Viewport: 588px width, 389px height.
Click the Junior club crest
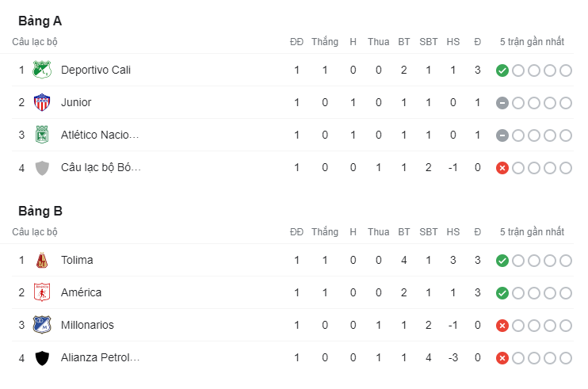coord(42,102)
